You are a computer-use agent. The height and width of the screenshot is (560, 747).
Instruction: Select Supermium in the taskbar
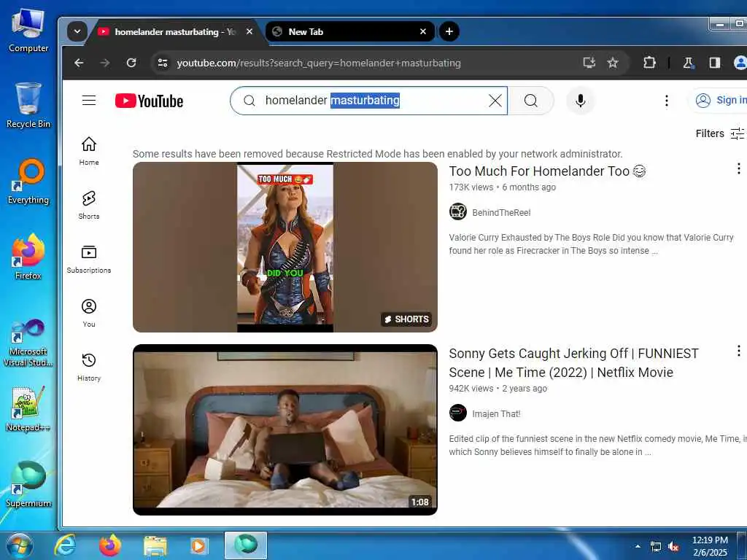click(x=245, y=545)
